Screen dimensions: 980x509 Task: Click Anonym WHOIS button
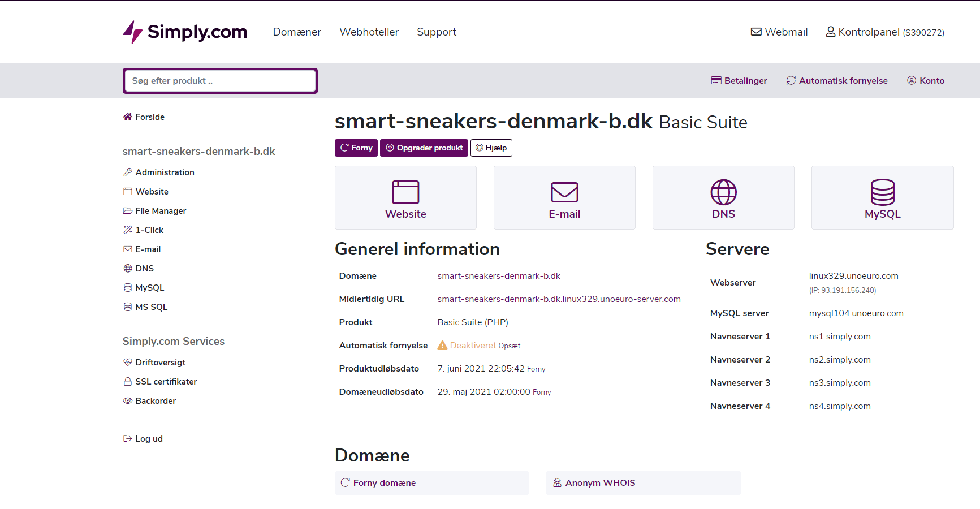click(644, 483)
